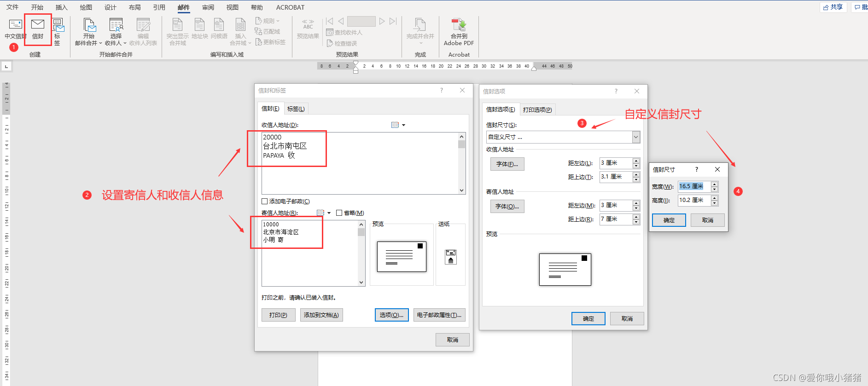Switch to Labels (标签) tab in envelope dialog
Screen dimensions: 868x386
click(296, 109)
